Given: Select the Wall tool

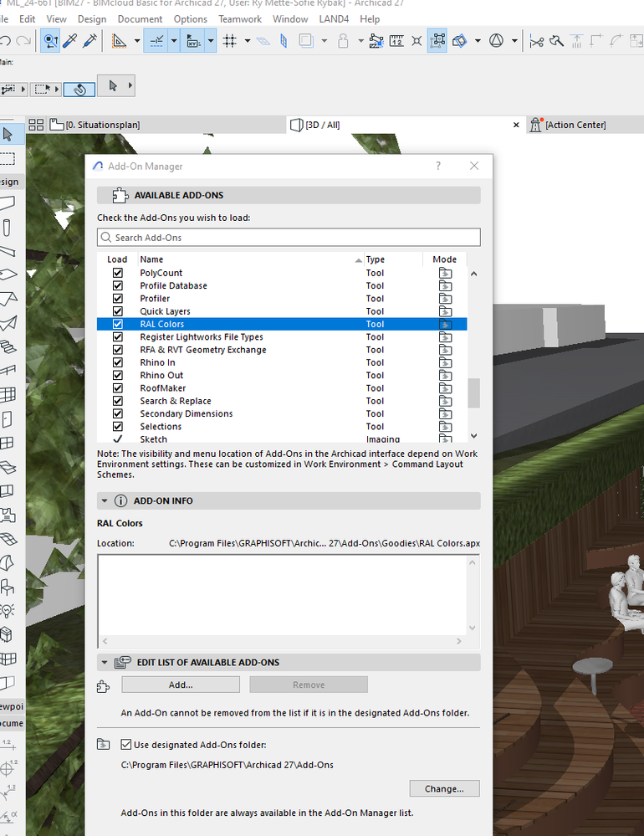Looking at the screenshot, I should [8, 203].
